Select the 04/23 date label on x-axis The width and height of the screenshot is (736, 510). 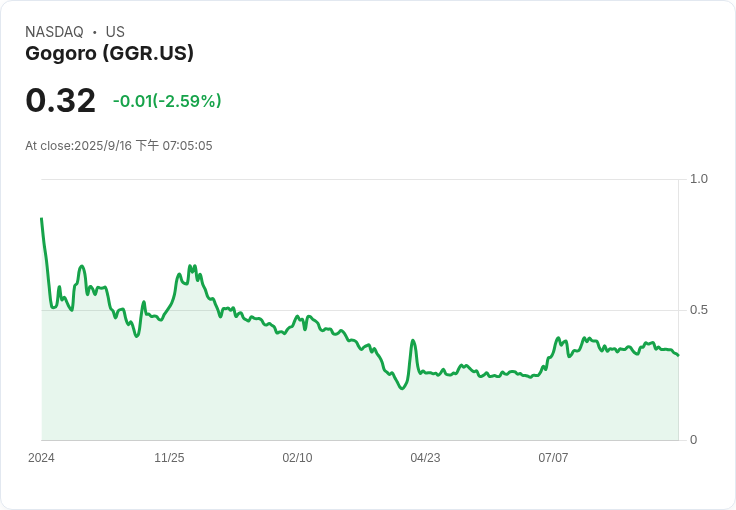[425, 458]
